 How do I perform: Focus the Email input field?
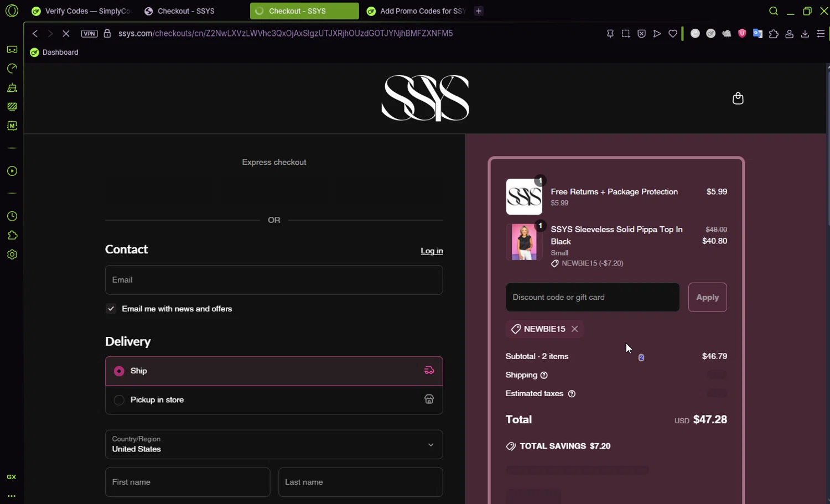(274, 280)
